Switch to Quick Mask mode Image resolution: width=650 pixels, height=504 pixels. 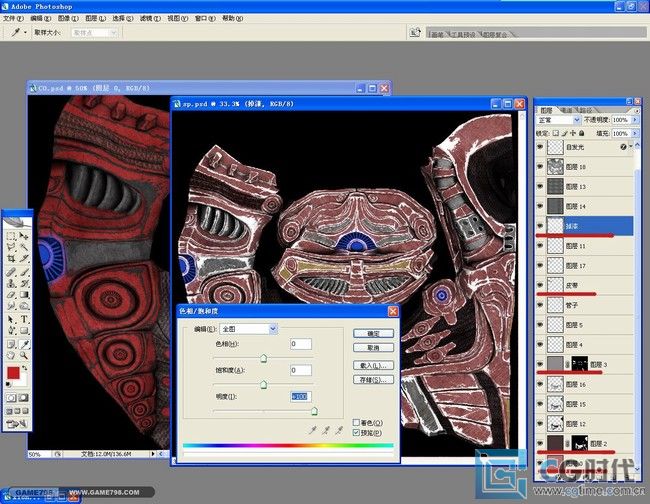(x=24, y=398)
